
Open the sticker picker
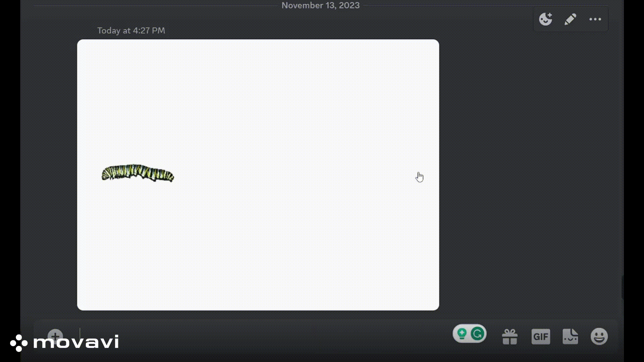(571, 336)
